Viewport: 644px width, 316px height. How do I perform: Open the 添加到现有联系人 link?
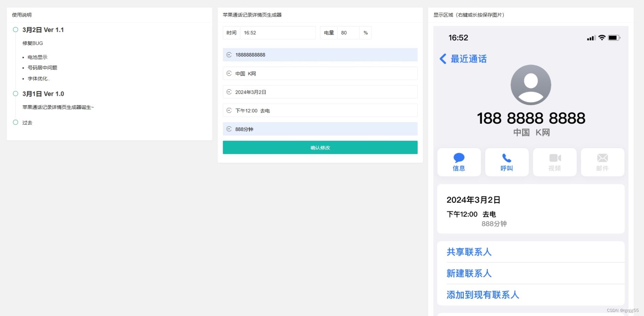482,295
